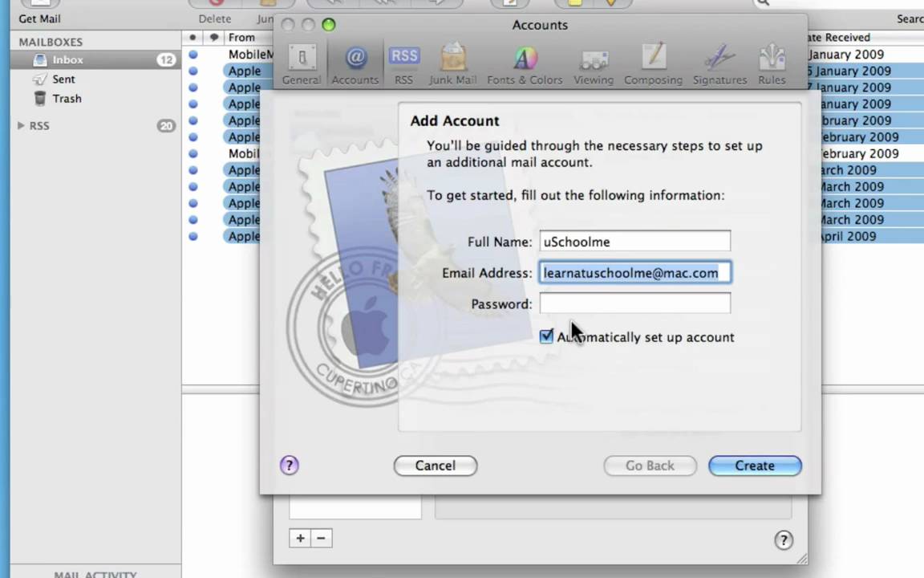
Task: Select Trash mailbox in sidebar
Action: click(95, 99)
